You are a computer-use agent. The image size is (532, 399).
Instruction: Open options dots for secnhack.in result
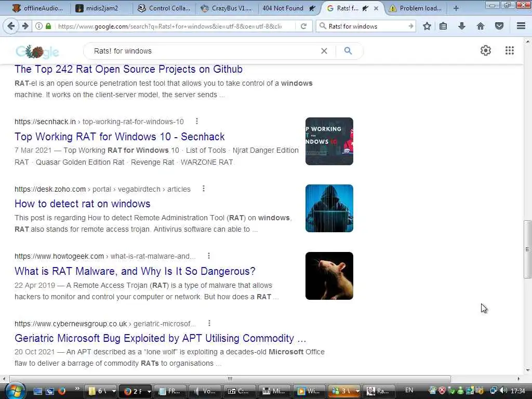pyautogui.click(x=197, y=121)
